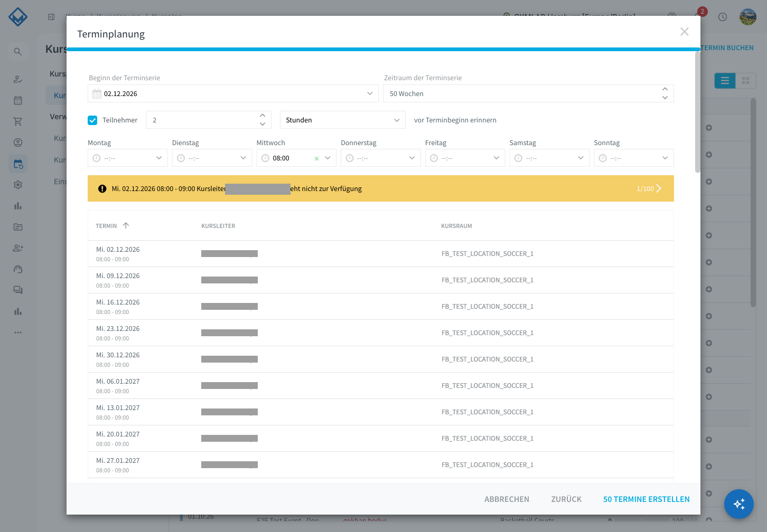Open the settings gear icon in the sidebar
The height and width of the screenshot is (532, 767).
point(18,185)
